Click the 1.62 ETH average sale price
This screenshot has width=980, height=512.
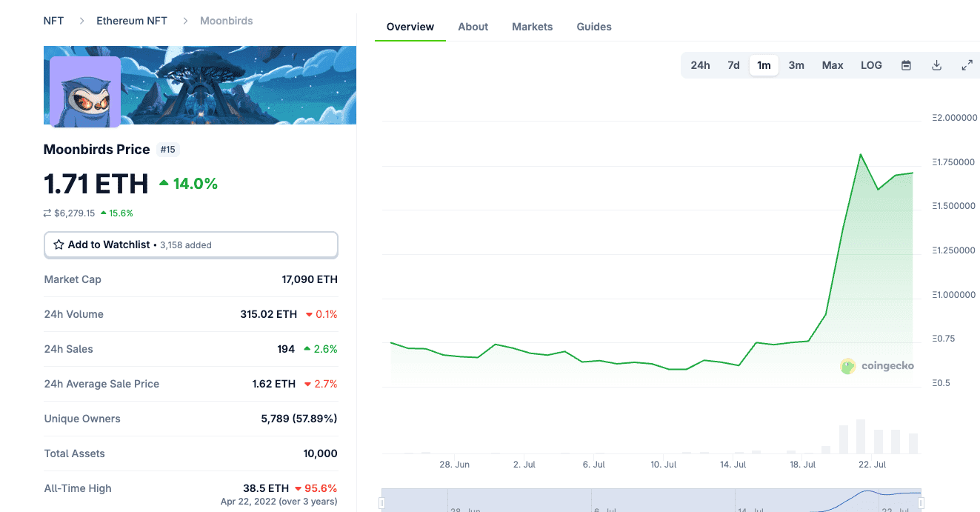[x=274, y=384]
